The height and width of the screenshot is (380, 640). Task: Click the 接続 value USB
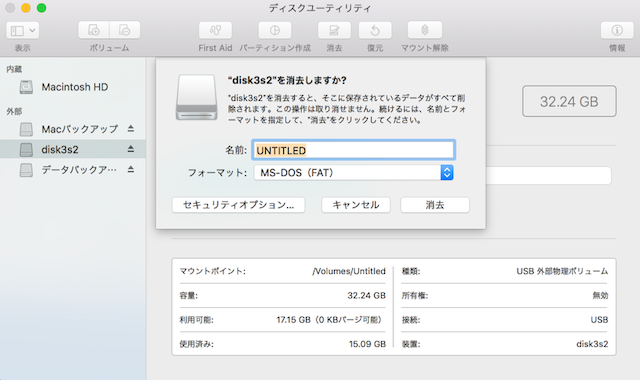[x=599, y=320]
